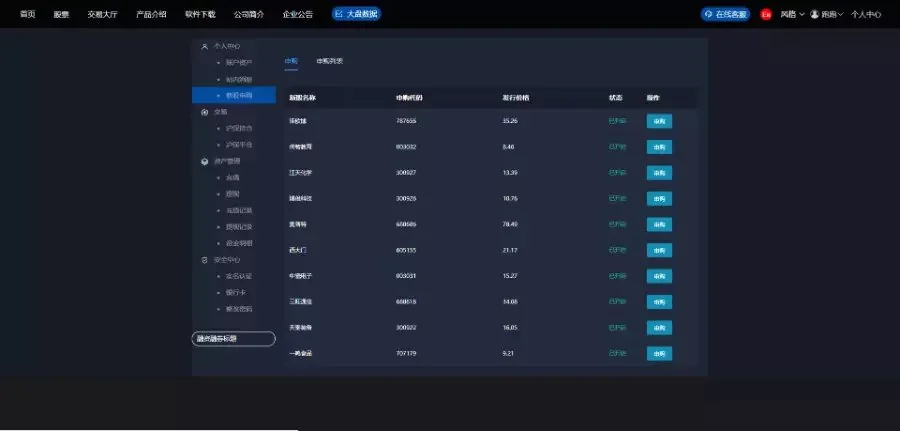Subscribe to stock code 707179 in last row
Image resolution: width=900 pixels, height=431 pixels.
point(659,353)
